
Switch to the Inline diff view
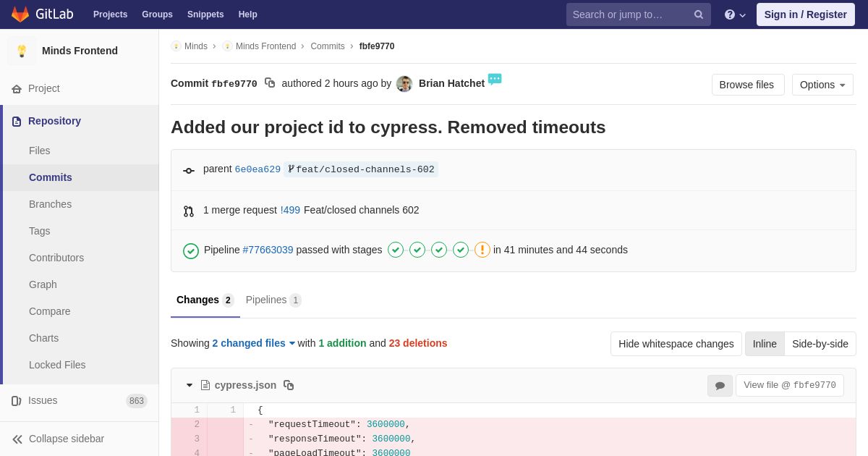765,344
